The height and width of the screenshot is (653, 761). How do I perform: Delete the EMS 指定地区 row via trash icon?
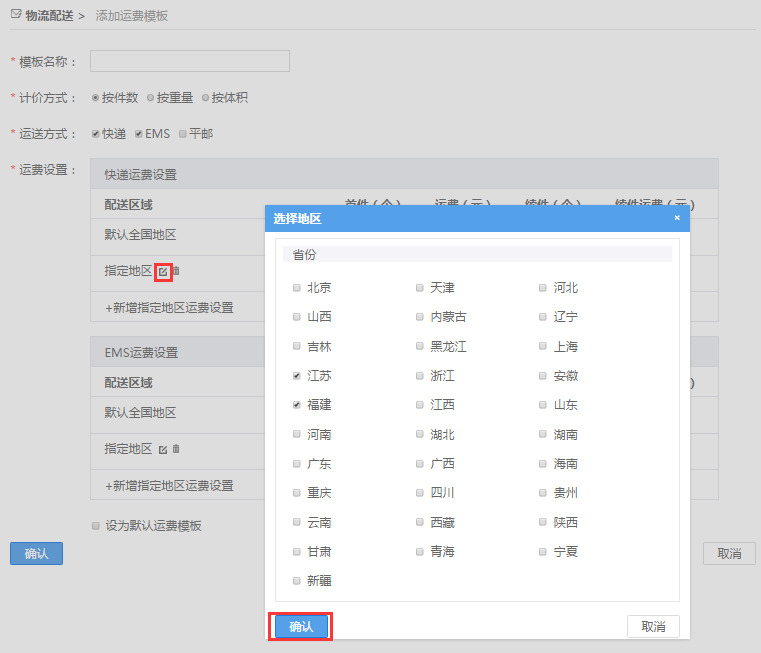point(176,449)
